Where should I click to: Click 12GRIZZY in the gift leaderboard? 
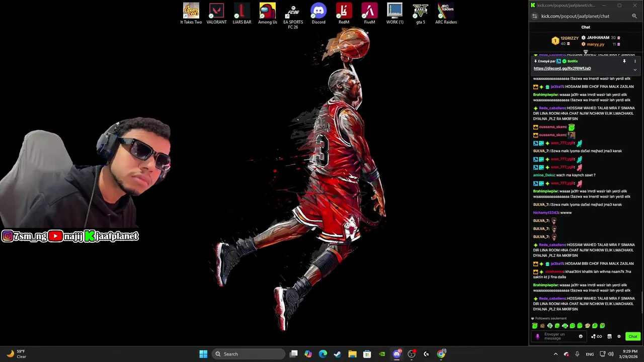click(570, 38)
